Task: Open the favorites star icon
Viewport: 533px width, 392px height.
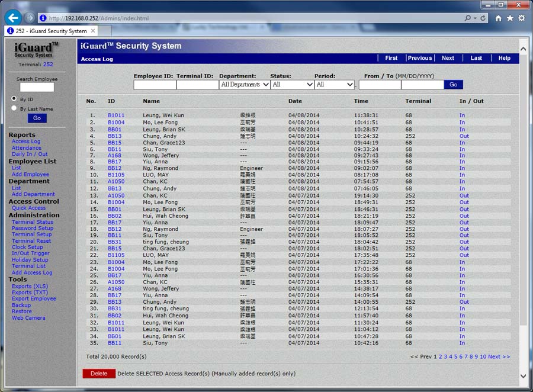Action: [x=510, y=18]
